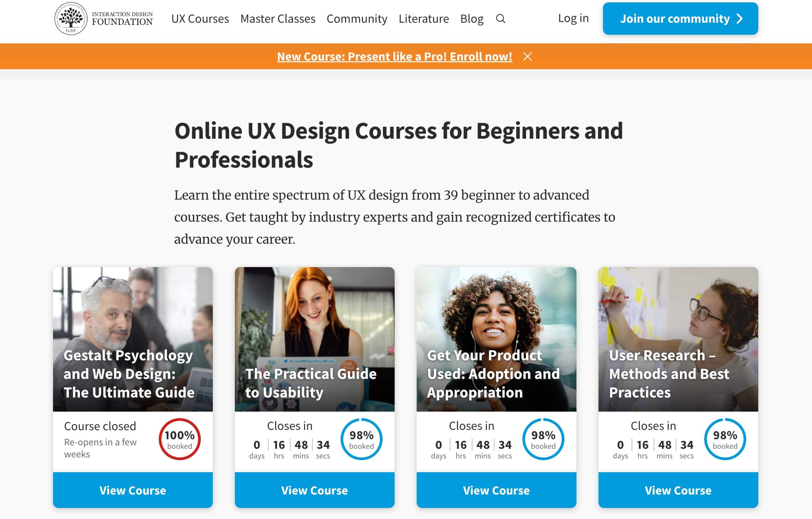The width and height of the screenshot is (812, 519).
Task: Click 98% booked circle for User Research
Action: click(725, 439)
